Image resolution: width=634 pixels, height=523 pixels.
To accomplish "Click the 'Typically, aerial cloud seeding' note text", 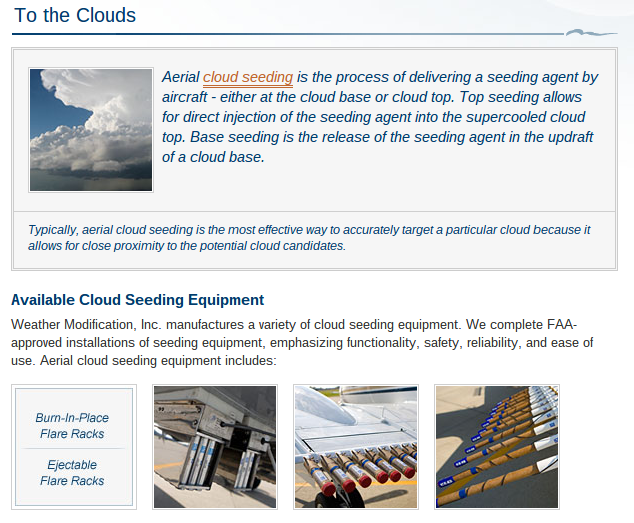I will click(309, 237).
